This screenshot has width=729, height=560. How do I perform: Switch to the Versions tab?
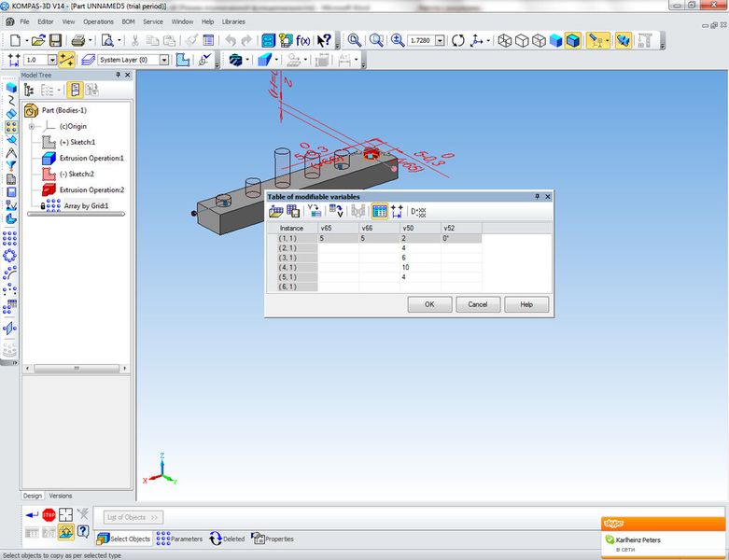point(60,496)
